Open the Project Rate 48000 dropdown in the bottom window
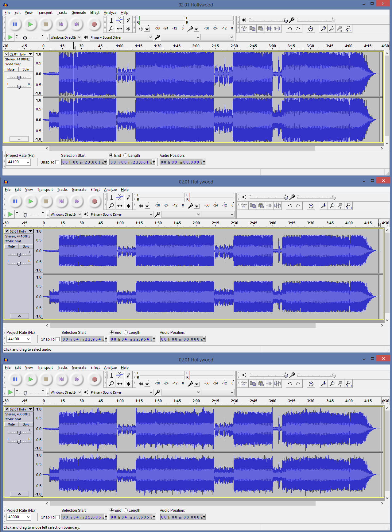This screenshot has width=392, height=532. [19, 517]
